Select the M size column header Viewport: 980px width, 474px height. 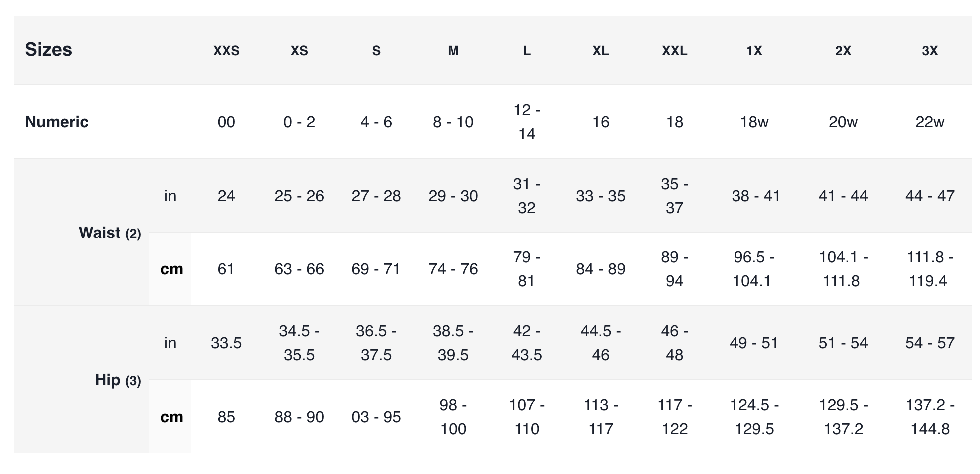click(453, 51)
